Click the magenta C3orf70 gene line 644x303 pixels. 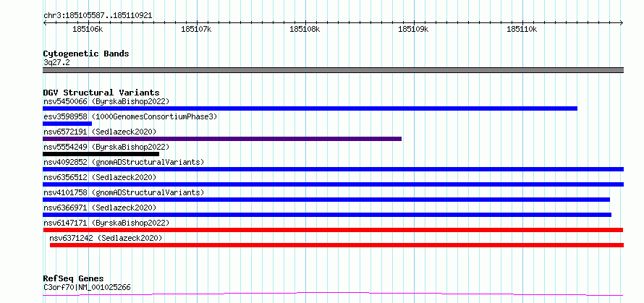tap(333, 294)
